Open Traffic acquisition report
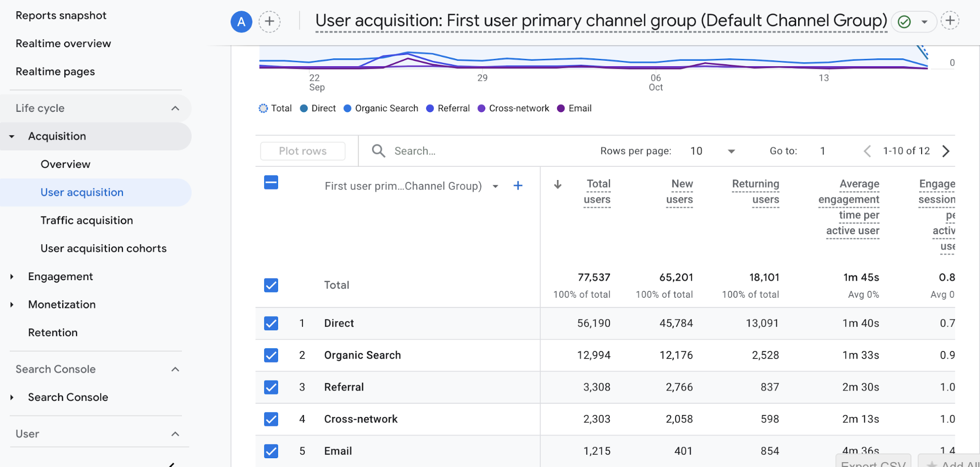980x467 pixels. coord(87,220)
